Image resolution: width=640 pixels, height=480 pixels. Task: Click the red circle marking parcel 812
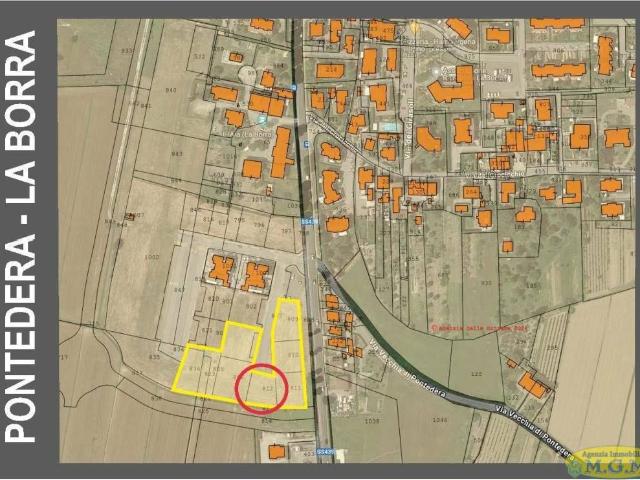point(261,387)
